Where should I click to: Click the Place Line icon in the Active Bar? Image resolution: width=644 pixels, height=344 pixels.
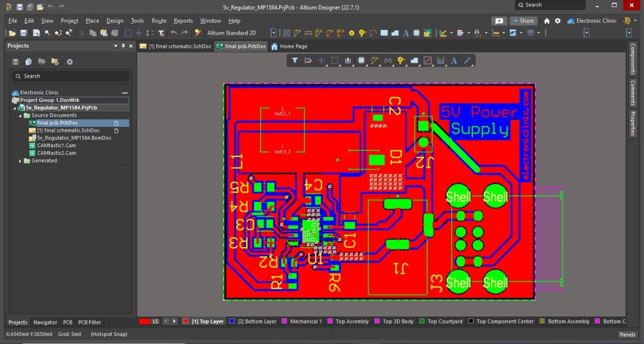click(x=467, y=60)
